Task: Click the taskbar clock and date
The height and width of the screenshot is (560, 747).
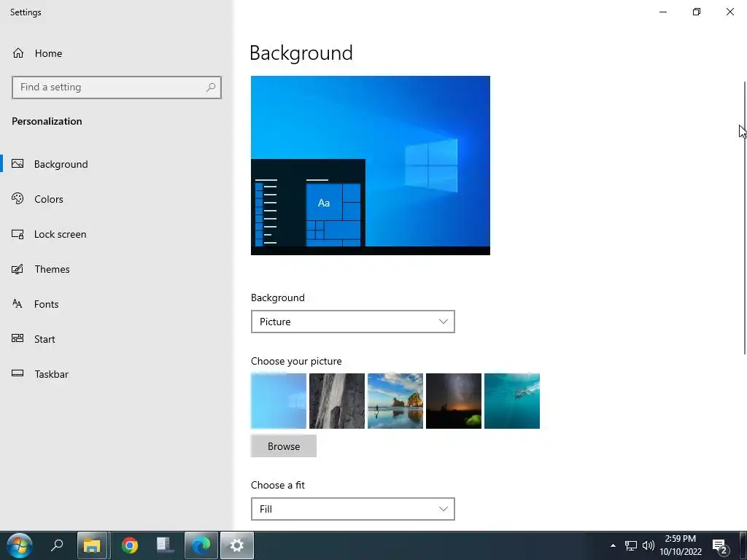Action: pyautogui.click(x=681, y=545)
